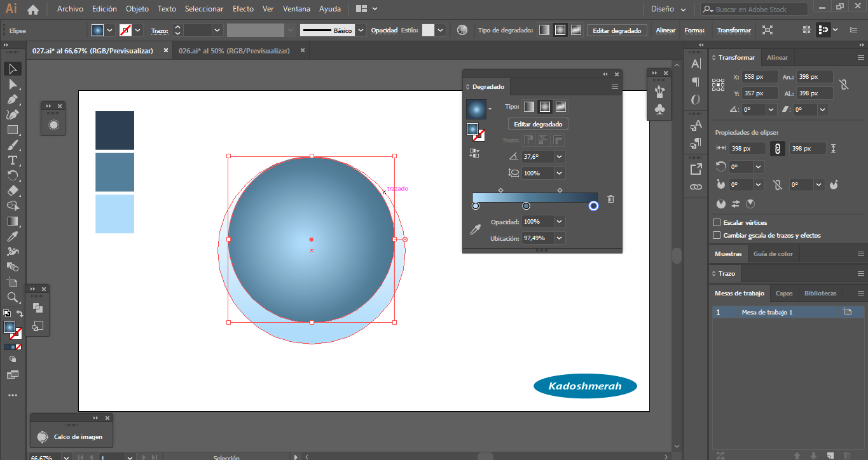Open Degradado panel hamburger menu
868x460 pixels.
(x=615, y=86)
